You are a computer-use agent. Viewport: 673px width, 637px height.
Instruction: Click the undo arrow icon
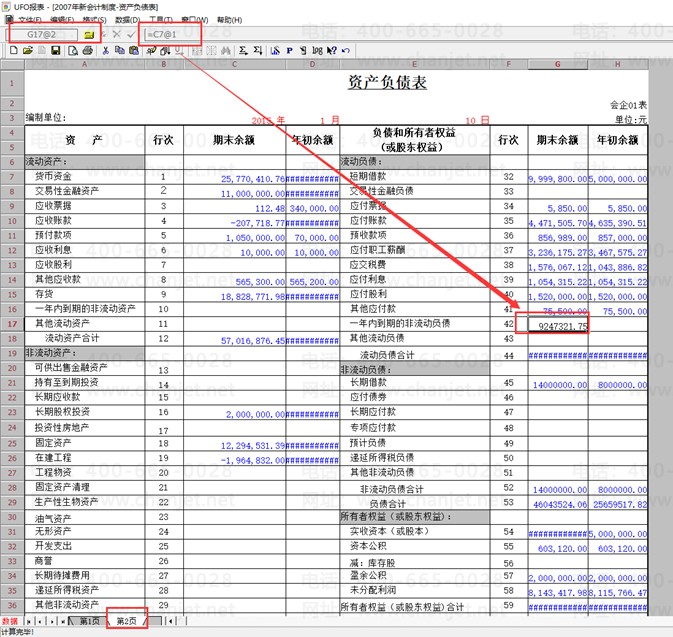[346, 51]
